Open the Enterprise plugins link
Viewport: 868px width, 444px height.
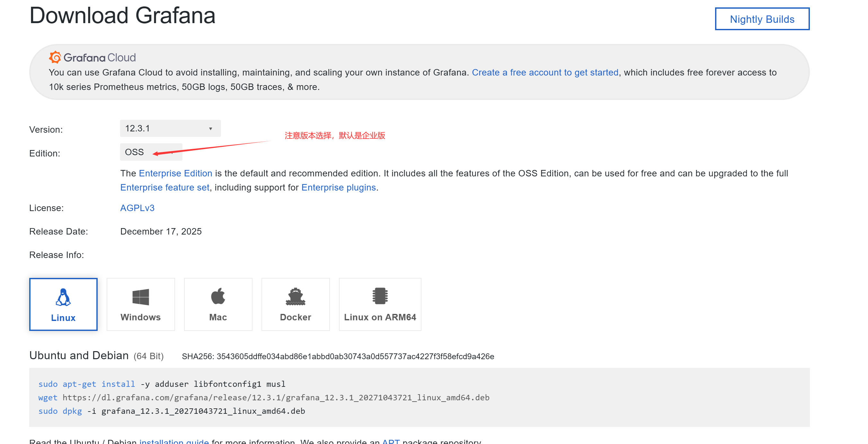(x=338, y=187)
